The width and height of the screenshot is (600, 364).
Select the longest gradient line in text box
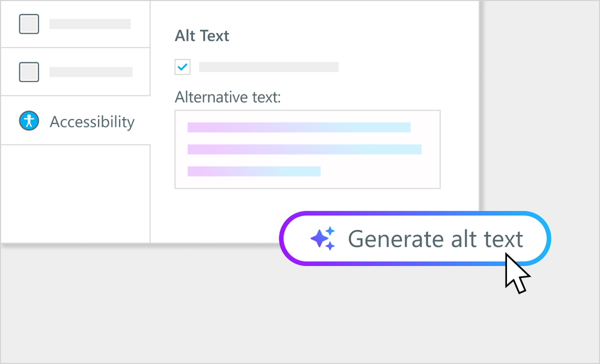click(304, 150)
